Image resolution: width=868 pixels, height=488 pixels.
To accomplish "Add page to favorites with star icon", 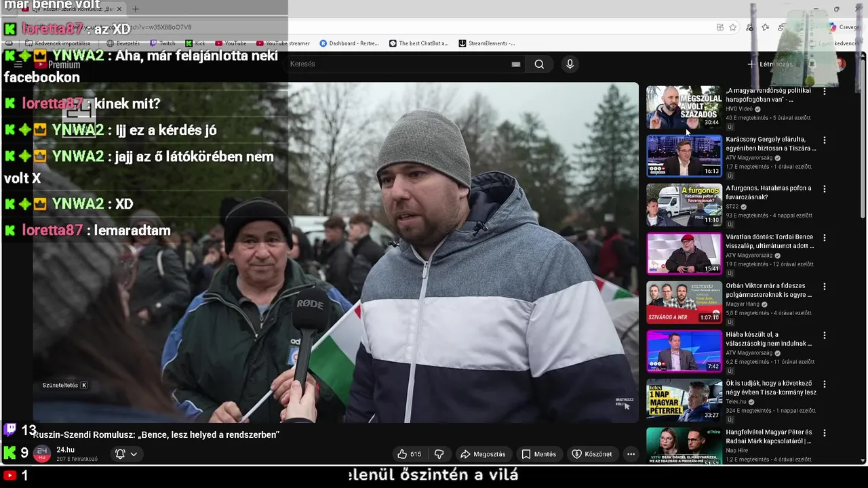I will tap(733, 27).
